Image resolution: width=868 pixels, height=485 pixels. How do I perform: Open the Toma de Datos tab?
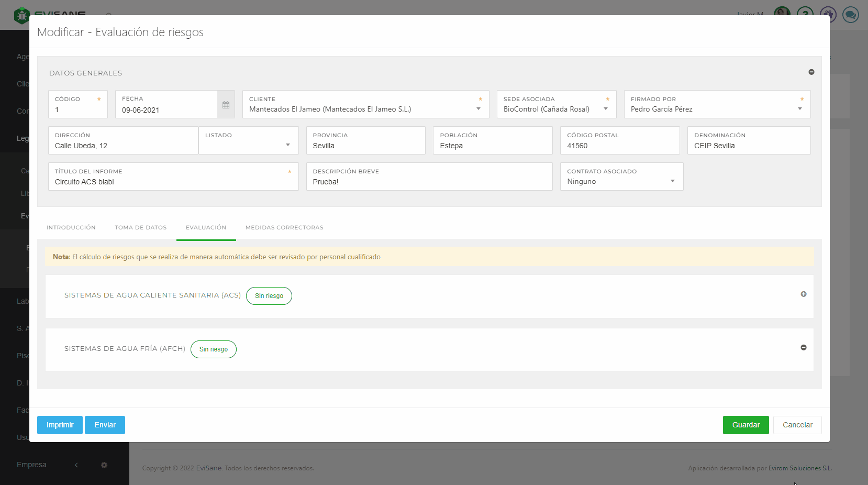coord(141,228)
